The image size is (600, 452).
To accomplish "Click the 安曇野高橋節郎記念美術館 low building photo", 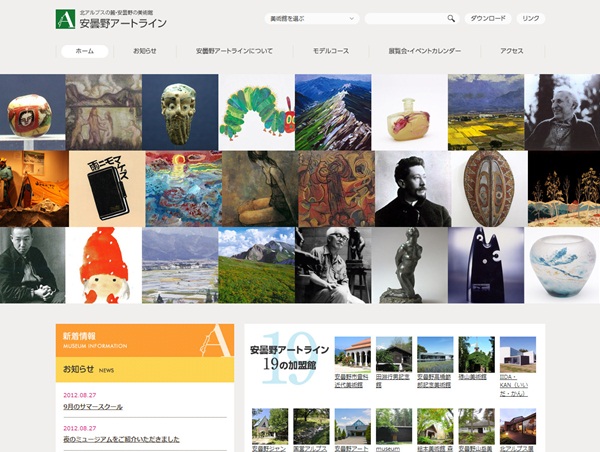I will pyautogui.click(x=435, y=354).
